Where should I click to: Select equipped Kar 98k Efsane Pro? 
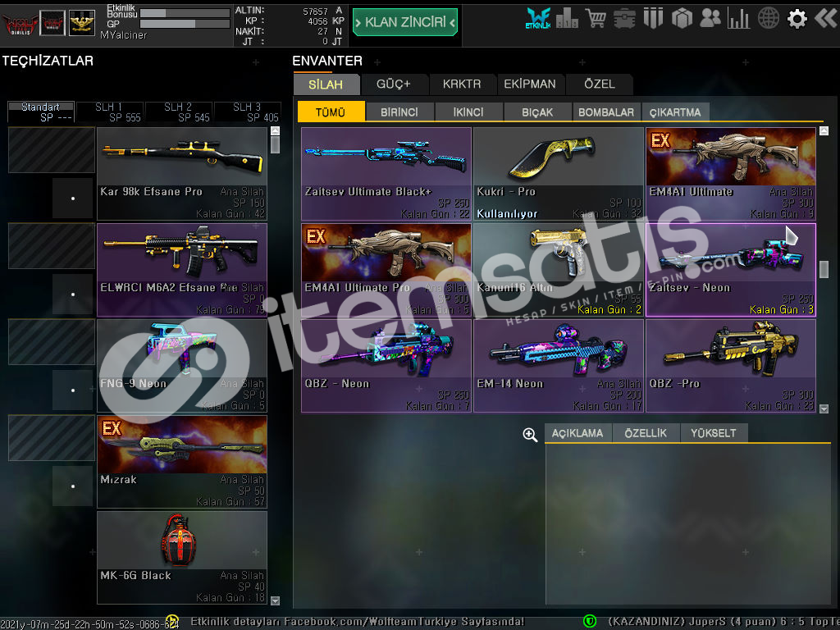point(182,174)
